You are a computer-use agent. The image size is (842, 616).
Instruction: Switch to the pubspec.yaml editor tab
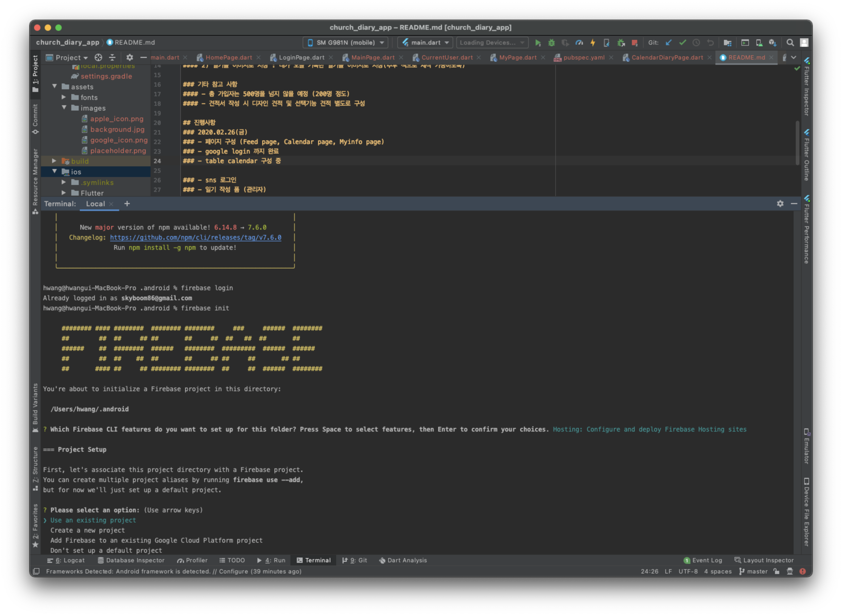(x=583, y=57)
